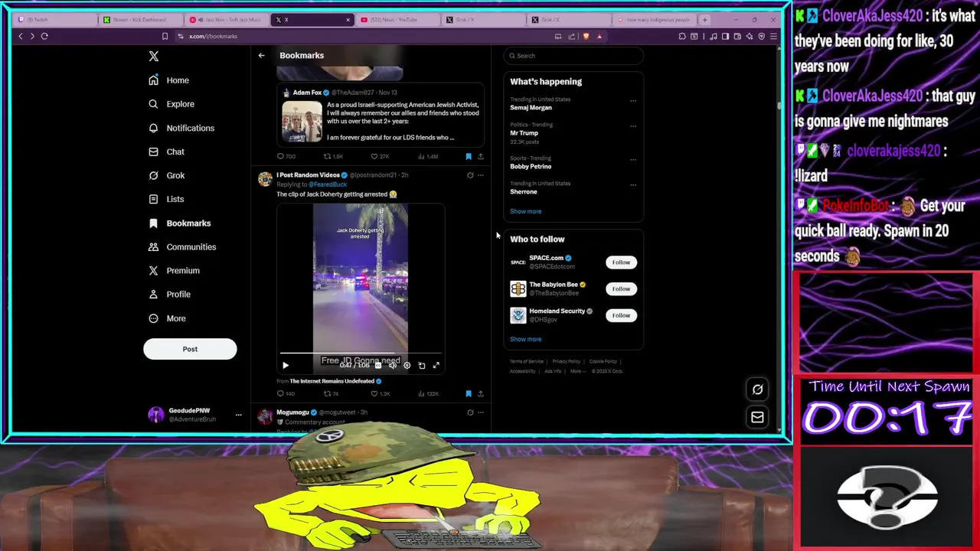
Task: Toggle video picture-in-picture
Action: 421,366
